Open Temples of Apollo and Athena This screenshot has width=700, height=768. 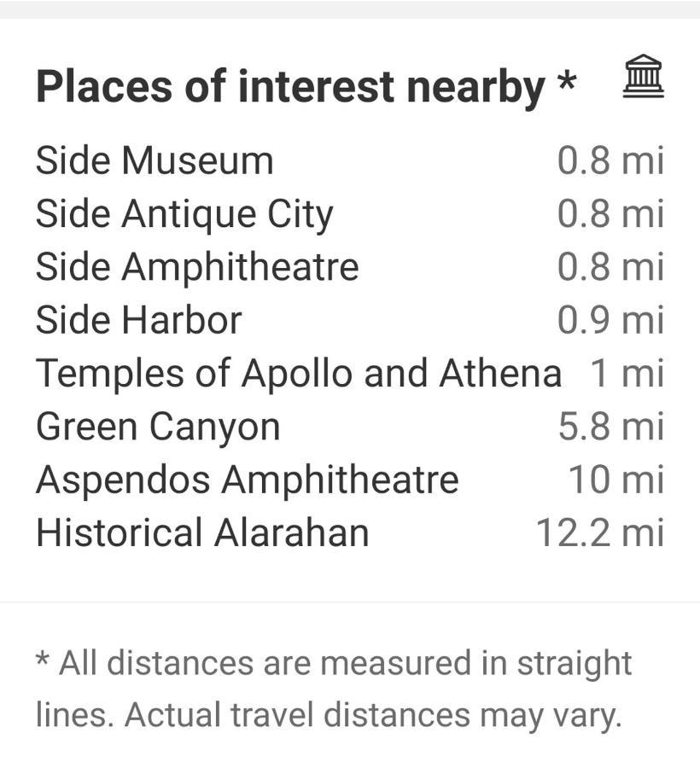pos(298,374)
